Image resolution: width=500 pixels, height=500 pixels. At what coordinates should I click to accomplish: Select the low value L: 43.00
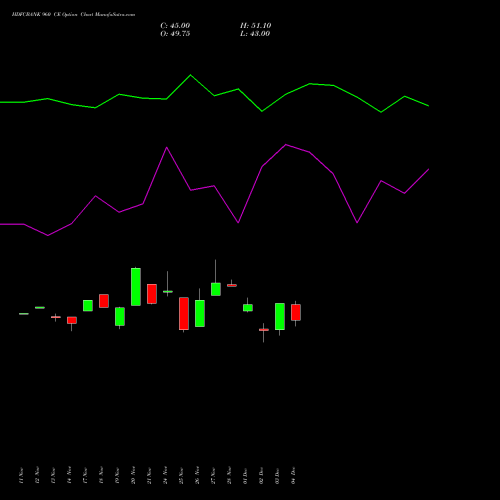click(255, 34)
